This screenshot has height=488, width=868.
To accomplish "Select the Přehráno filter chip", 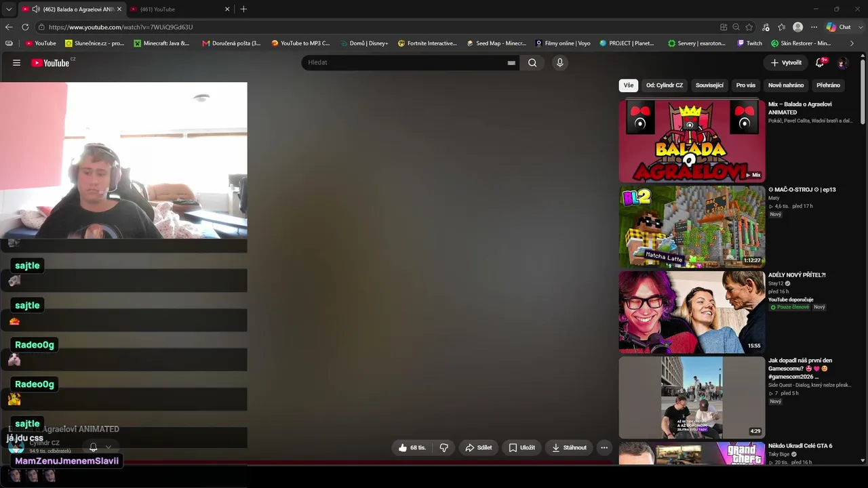I will click(x=828, y=85).
